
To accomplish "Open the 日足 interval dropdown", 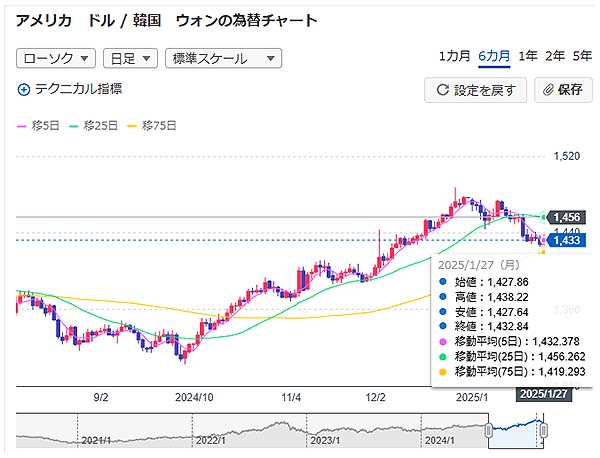I will pos(130,59).
